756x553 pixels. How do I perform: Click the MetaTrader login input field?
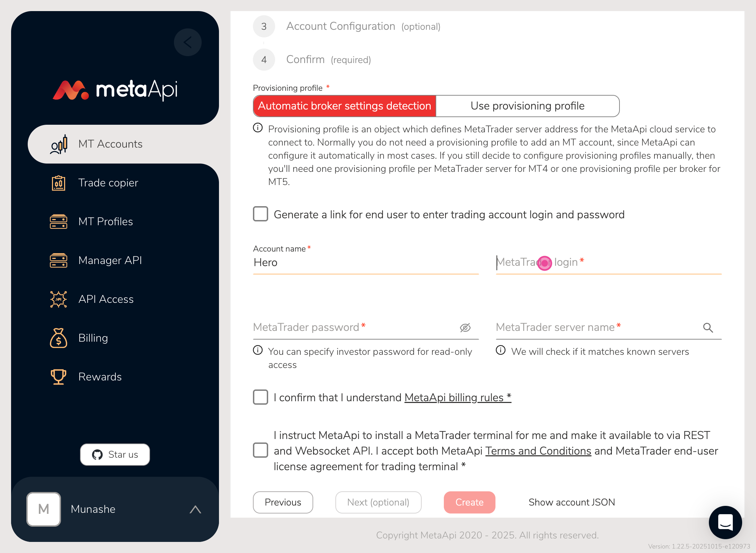[608, 263]
